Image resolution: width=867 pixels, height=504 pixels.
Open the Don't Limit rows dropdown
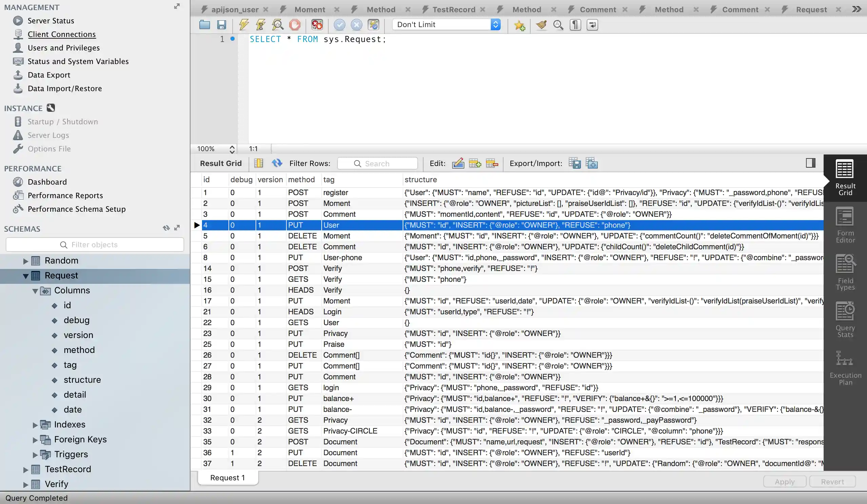(446, 24)
